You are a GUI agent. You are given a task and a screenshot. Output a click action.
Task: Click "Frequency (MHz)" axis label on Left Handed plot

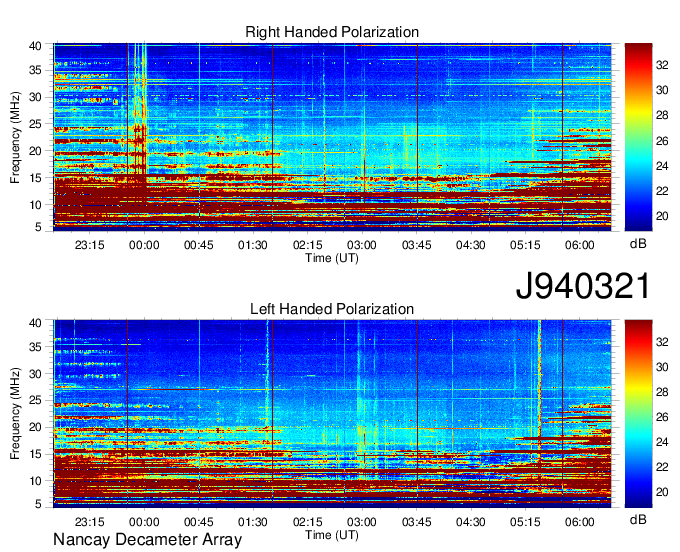(x=15, y=414)
